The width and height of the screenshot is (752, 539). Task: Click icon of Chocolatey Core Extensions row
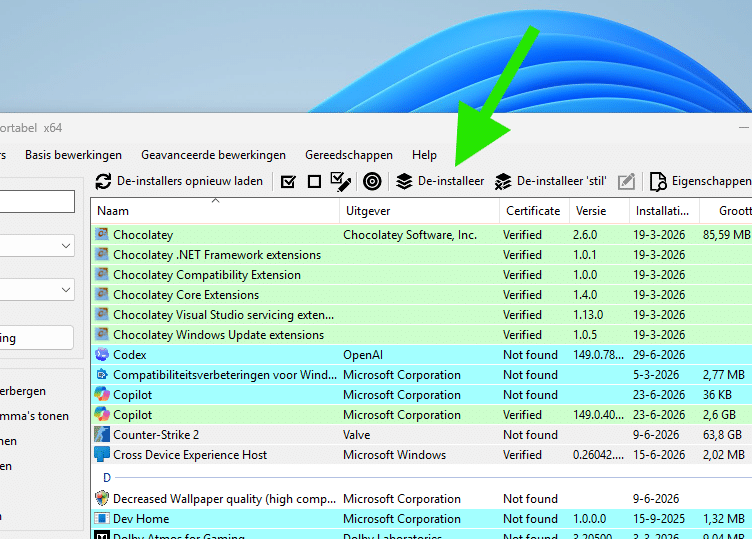coord(102,294)
